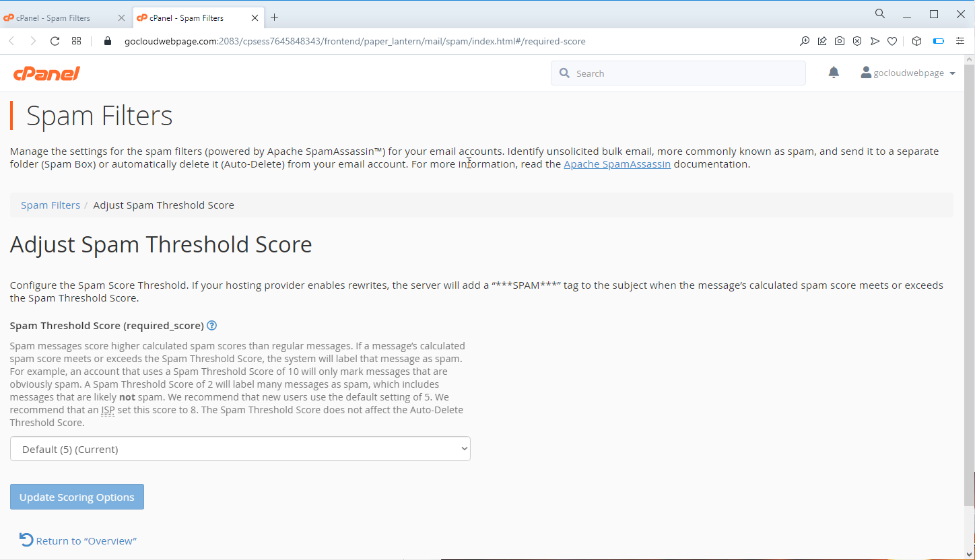
Task: Switch to first cPanel - Spam Filters tab
Action: point(65,17)
